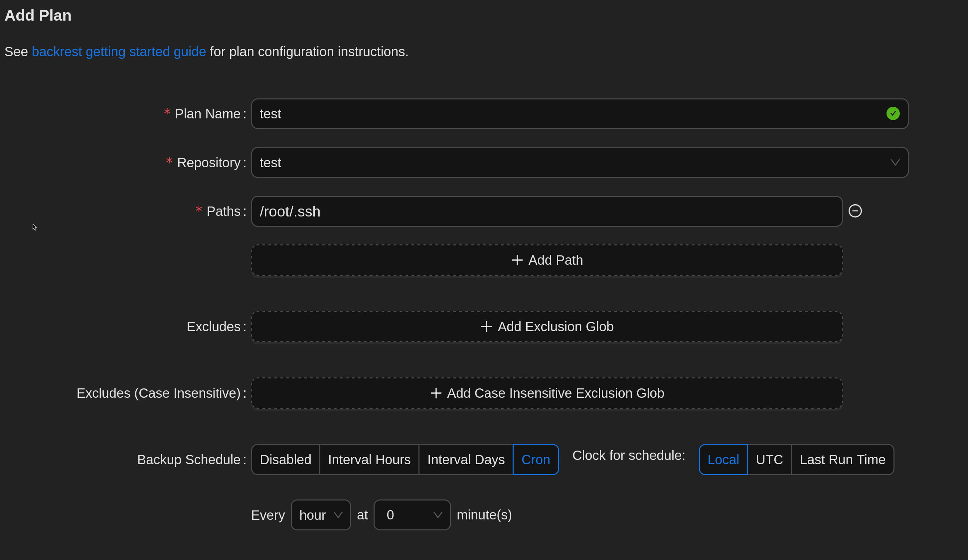The image size is (968, 560).
Task: Switch schedule to Interval Days
Action: pos(466,459)
